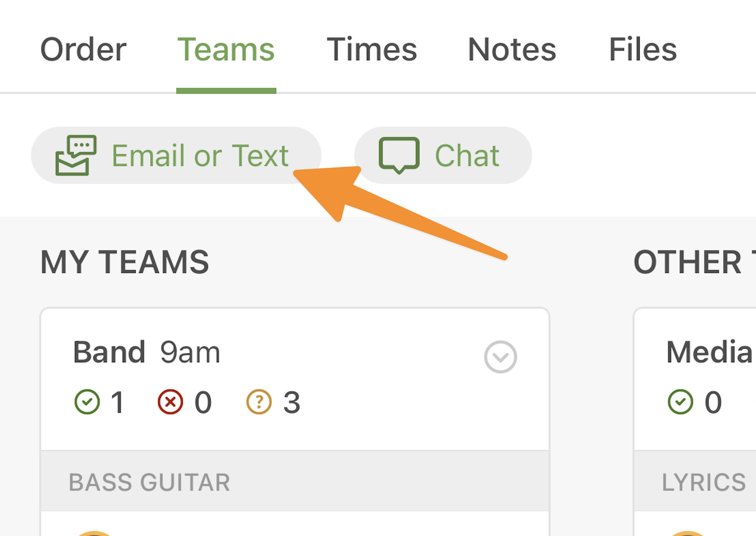
Task: Select the green checkmark icon on the Media card
Action: (x=681, y=401)
